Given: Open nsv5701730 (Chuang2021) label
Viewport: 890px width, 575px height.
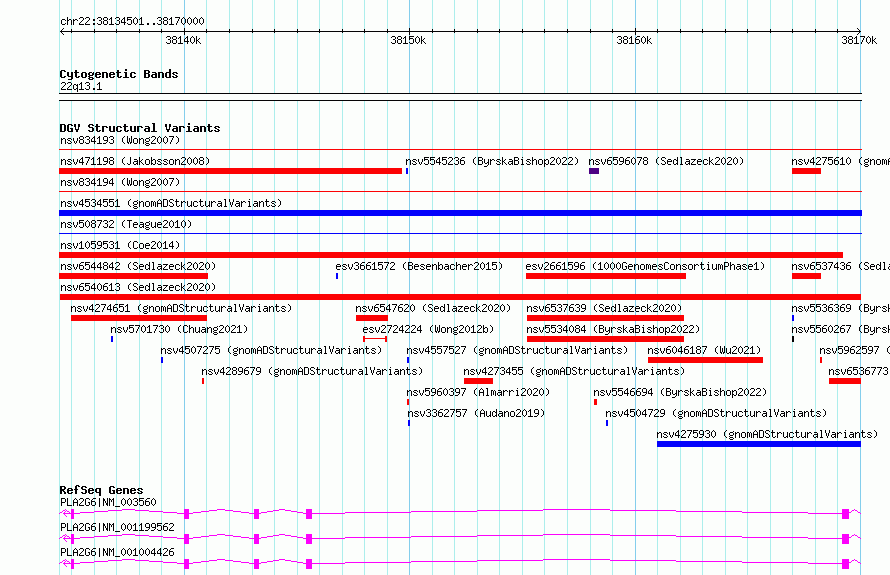Looking at the screenshot, I should click(x=179, y=329).
